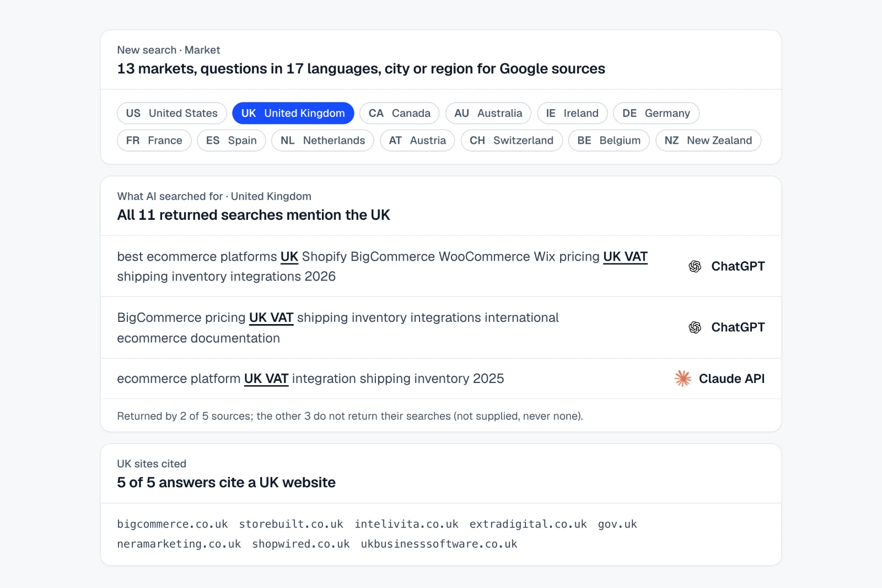Viewport: 882px width, 588px height.
Task: Click underlined "UK VAT" after "Wix pricing"
Action: pyautogui.click(x=625, y=257)
